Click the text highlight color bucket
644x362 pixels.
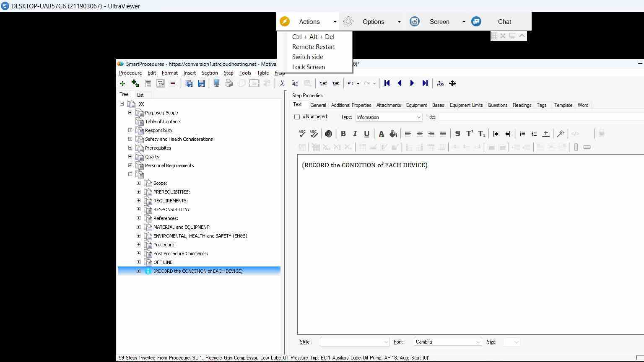click(x=393, y=134)
